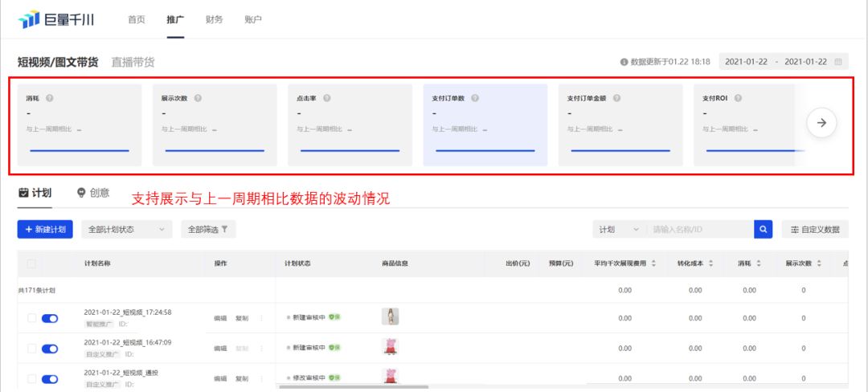Switch to the 直播带货 tab
Screen dimensions: 868x392
tap(133, 62)
